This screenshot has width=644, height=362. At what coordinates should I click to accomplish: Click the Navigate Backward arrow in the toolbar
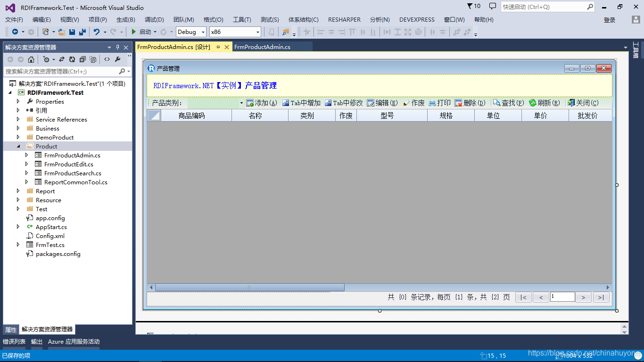coord(15,32)
